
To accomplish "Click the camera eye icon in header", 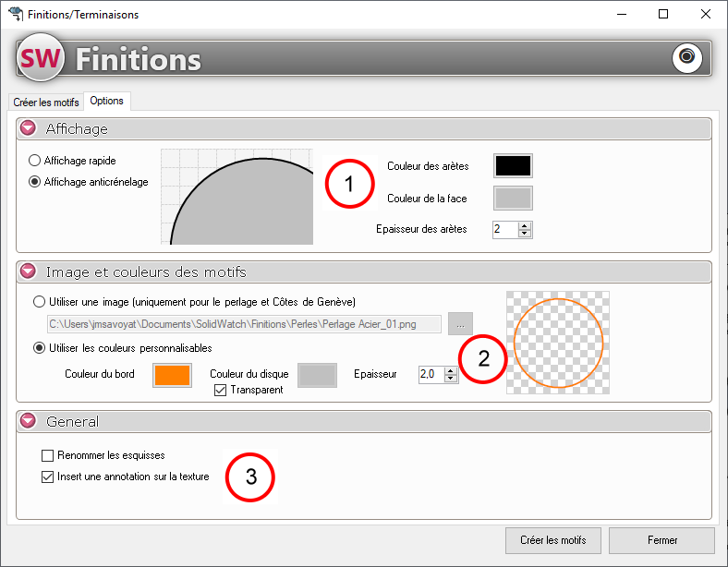I will (686, 58).
